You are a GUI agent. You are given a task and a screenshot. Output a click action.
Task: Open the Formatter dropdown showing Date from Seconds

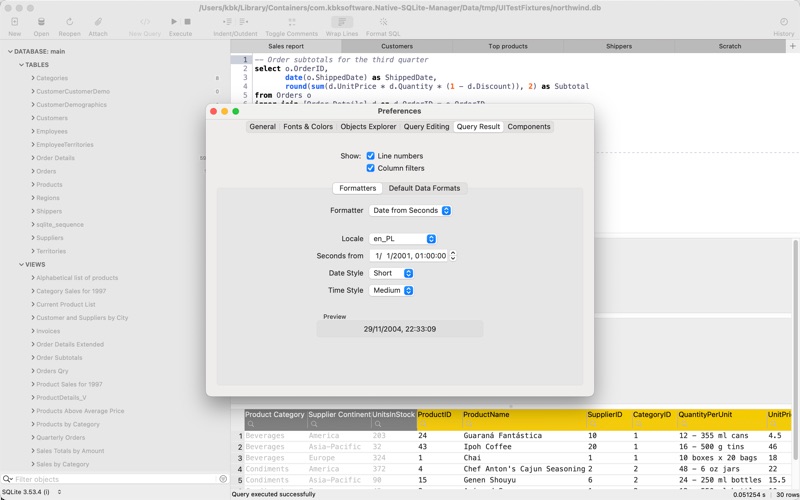pyautogui.click(x=410, y=210)
